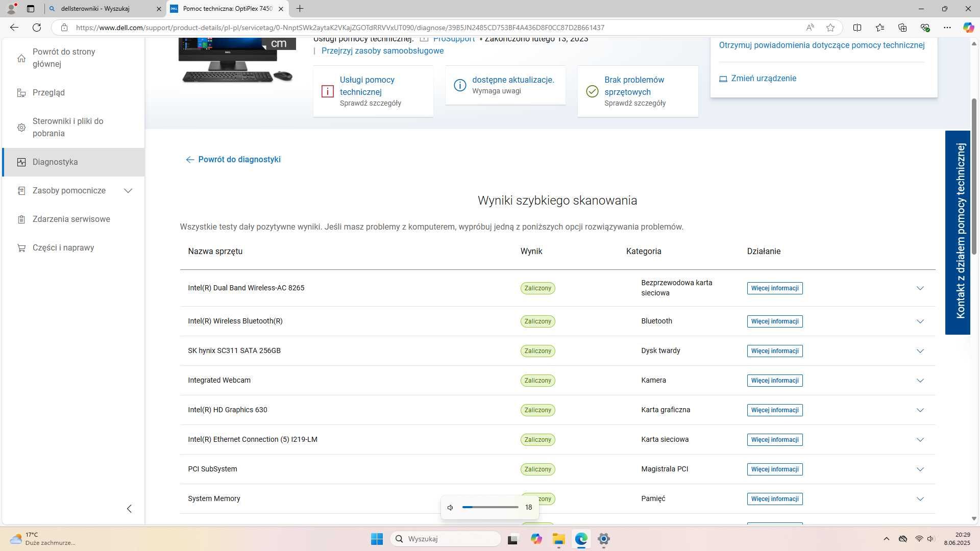Screen dimensions: 980x551
Task: Open Read aloud icon in address bar
Action: [810, 28]
